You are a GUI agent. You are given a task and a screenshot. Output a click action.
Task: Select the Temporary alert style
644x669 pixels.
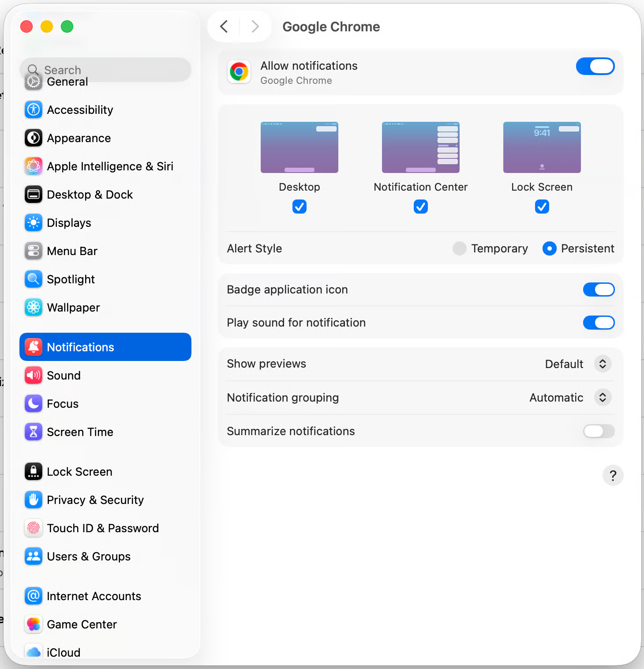(460, 248)
